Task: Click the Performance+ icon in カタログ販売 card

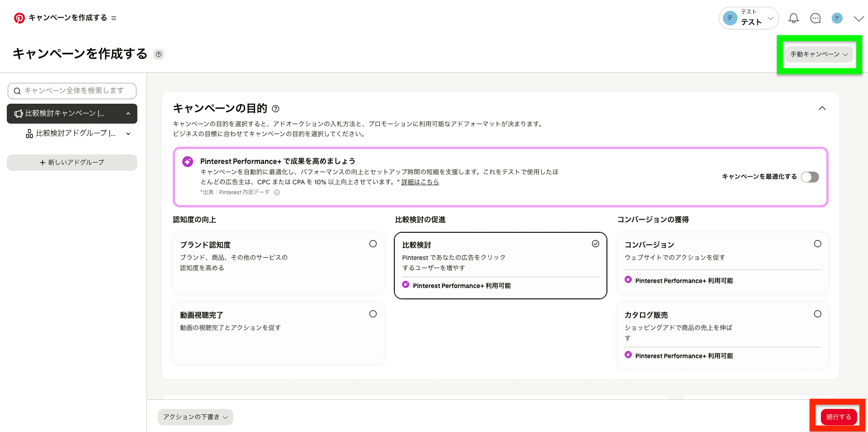Action: (628, 355)
